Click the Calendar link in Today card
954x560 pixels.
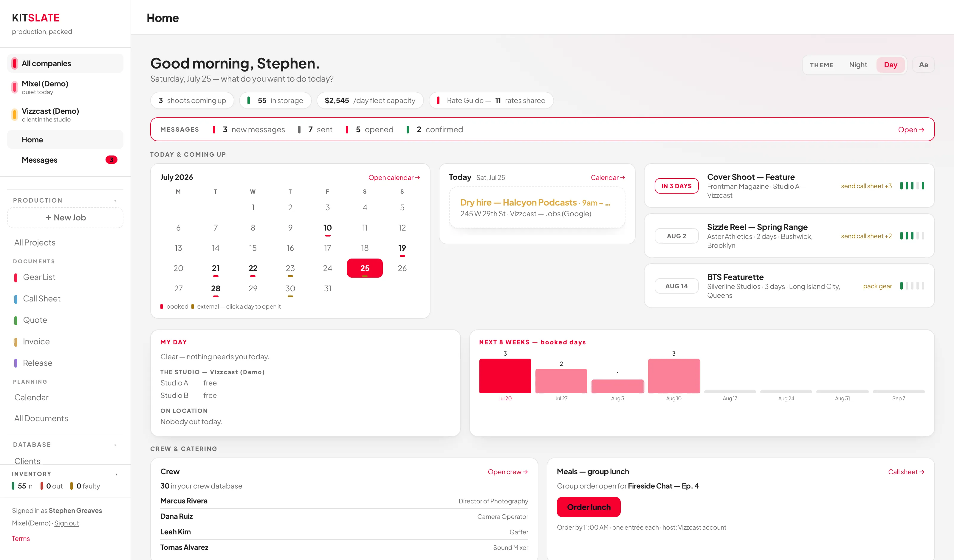click(608, 178)
